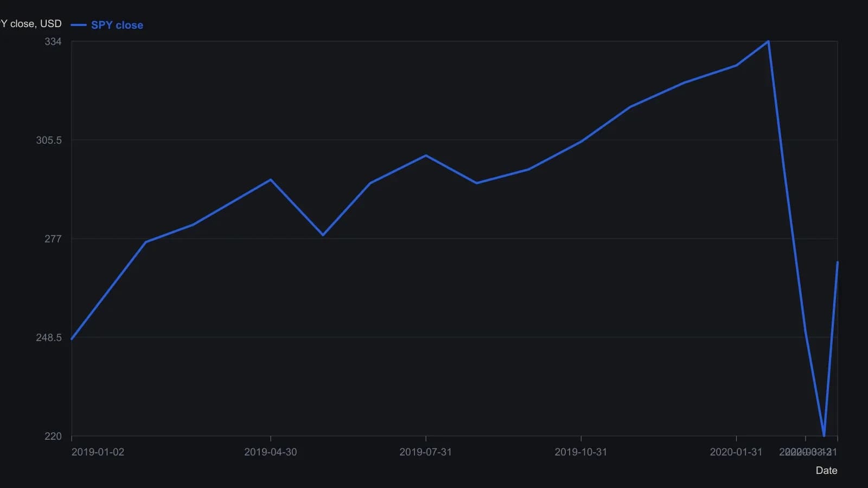Click the 2020-01-31 date label
Screen dimensions: 868x488
736,452
